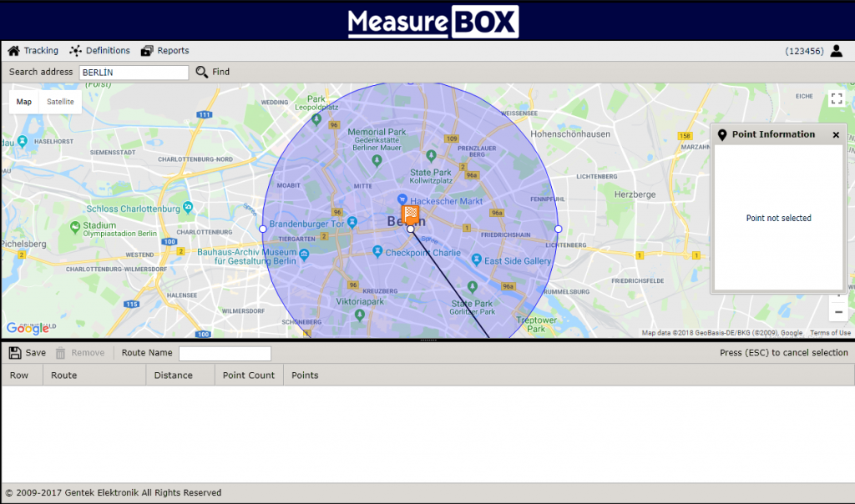Click the circle's right edge resize handle
The height and width of the screenshot is (504, 855).
point(559,229)
